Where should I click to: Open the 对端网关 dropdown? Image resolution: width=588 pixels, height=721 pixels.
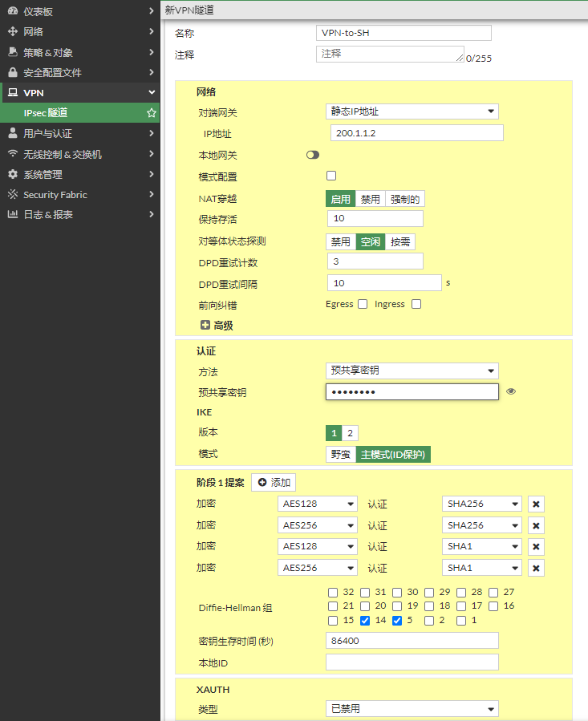[x=412, y=111]
